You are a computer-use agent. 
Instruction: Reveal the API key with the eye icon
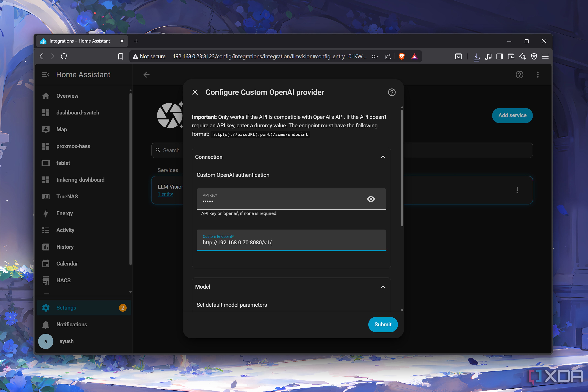[x=371, y=199]
